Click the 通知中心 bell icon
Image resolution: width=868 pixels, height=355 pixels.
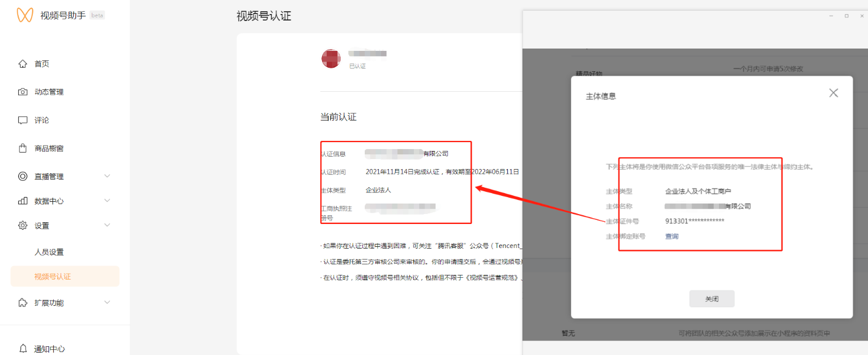[23, 349]
